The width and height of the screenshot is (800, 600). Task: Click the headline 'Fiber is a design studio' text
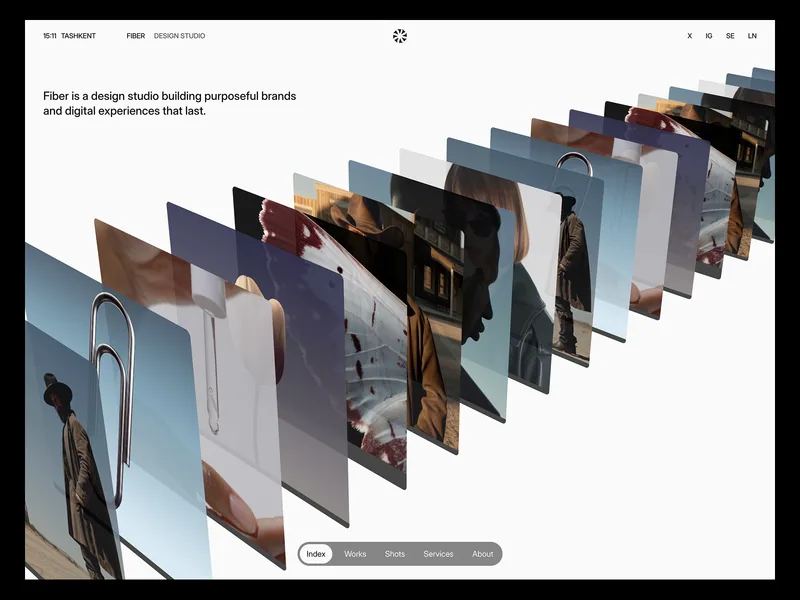point(169,103)
